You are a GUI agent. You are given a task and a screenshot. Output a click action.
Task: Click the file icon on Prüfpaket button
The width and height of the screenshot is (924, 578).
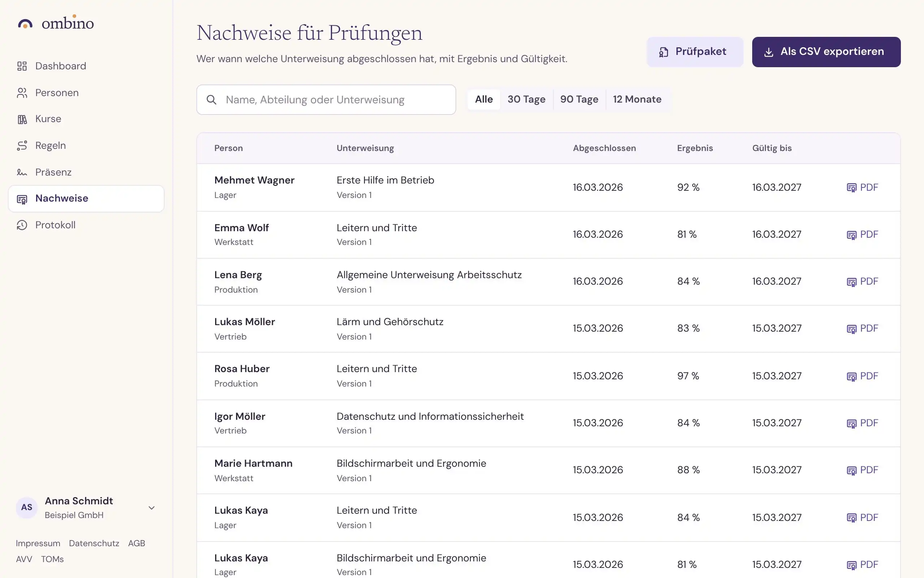[x=664, y=52]
